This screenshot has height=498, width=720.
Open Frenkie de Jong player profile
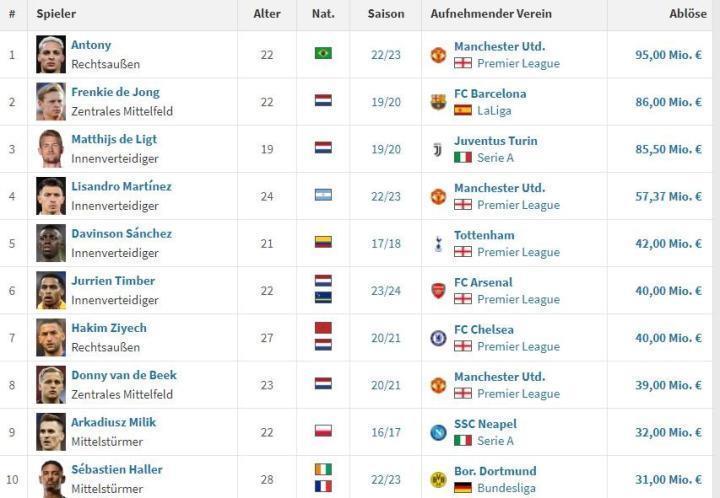click(115, 92)
